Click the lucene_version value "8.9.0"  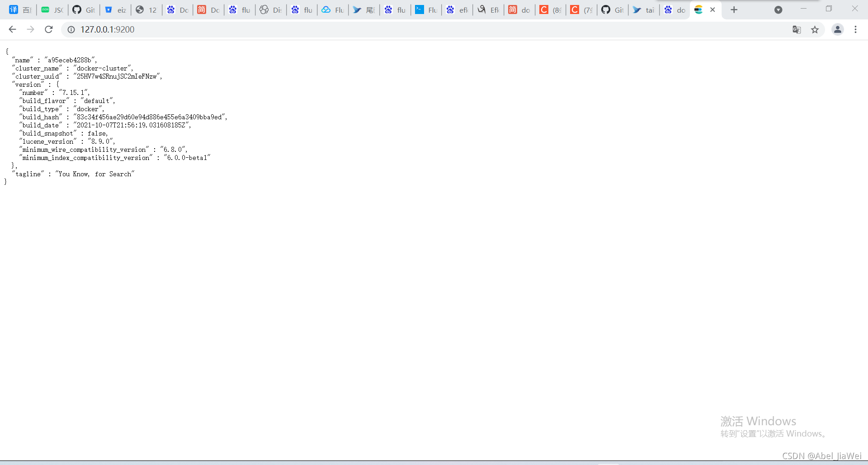tap(101, 141)
